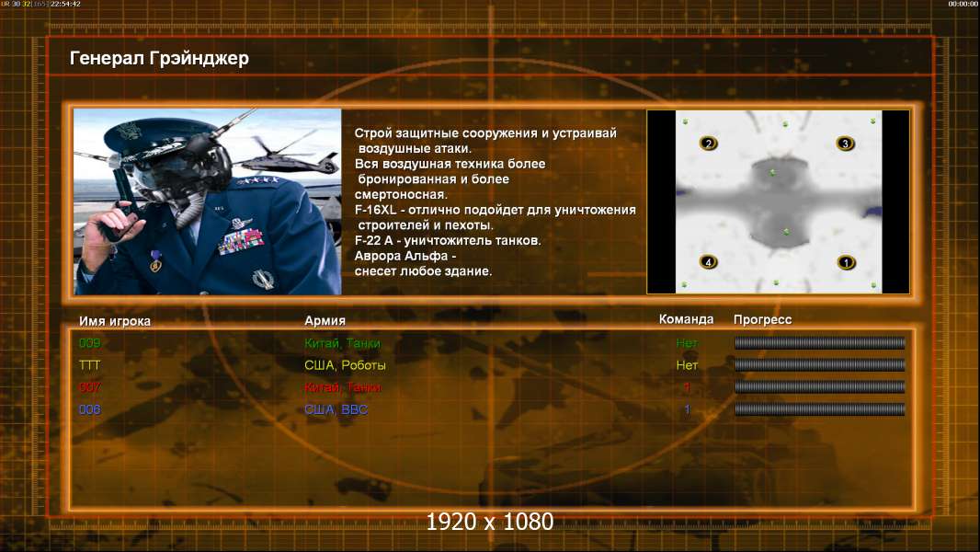980x552 pixels.
Task: Select player name 009
Action: coord(89,342)
